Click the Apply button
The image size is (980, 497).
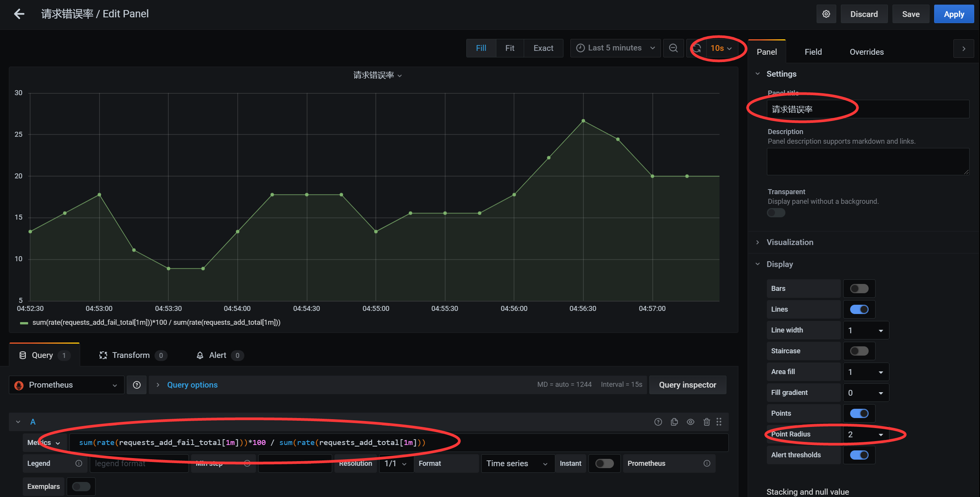(954, 14)
